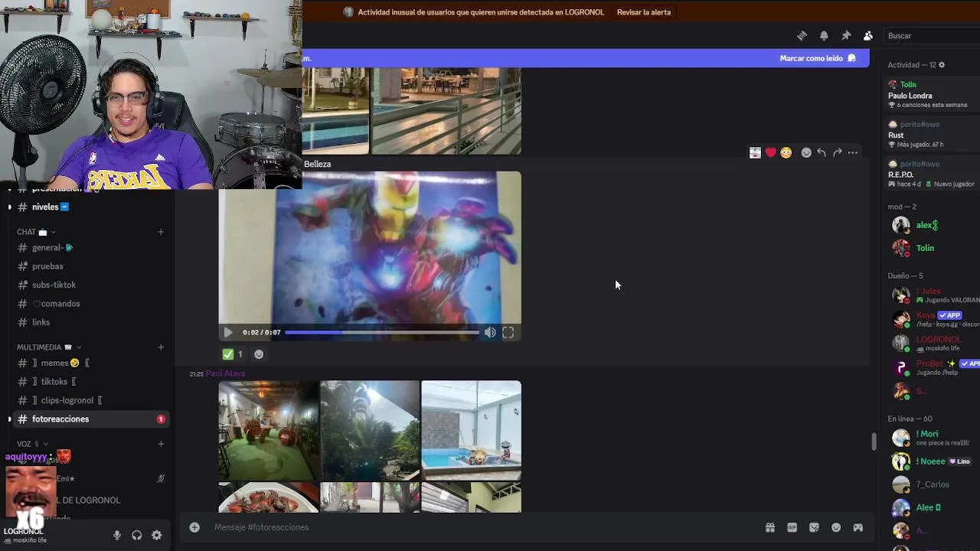The height and width of the screenshot is (551, 980).
Task: Reply to the Belleza message
Action: (822, 152)
